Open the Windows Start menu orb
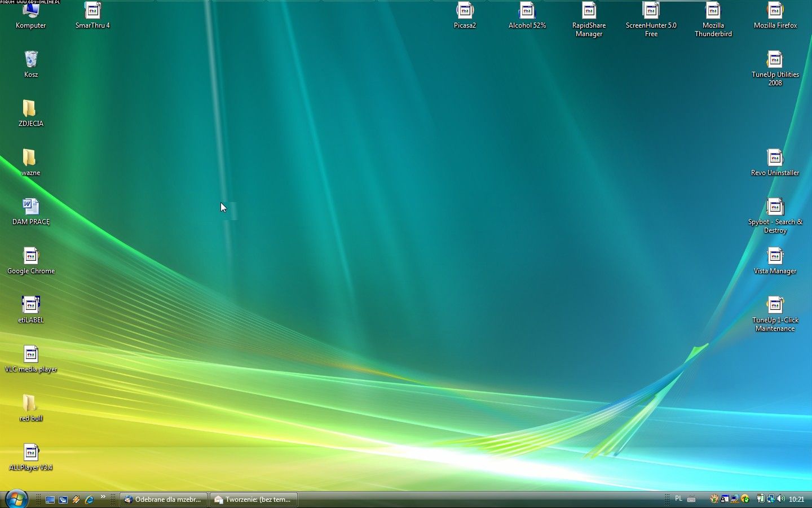This screenshot has height=508, width=812. (x=16, y=499)
